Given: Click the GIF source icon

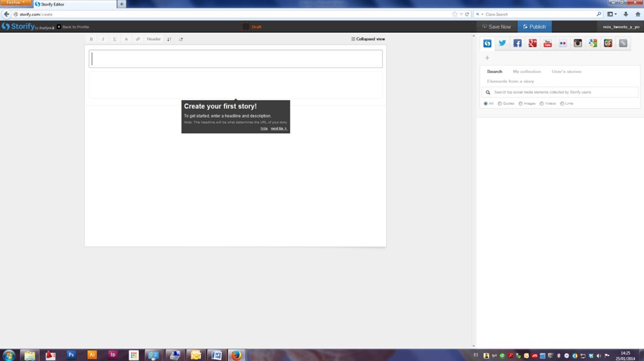Looking at the screenshot, I should (607, 43).
